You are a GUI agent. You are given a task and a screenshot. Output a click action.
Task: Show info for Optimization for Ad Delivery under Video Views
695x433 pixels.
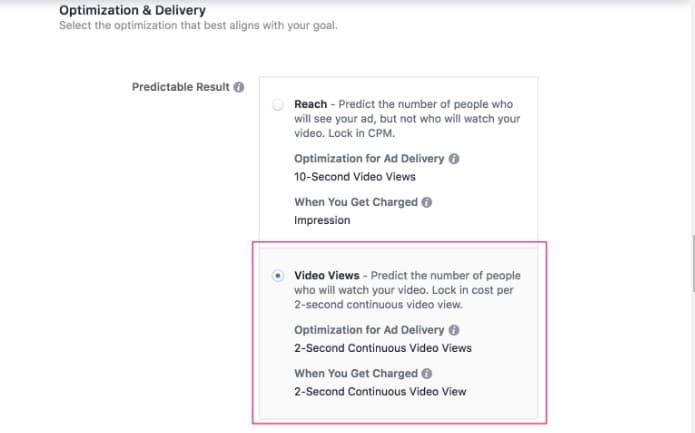(x=454, y=330)
